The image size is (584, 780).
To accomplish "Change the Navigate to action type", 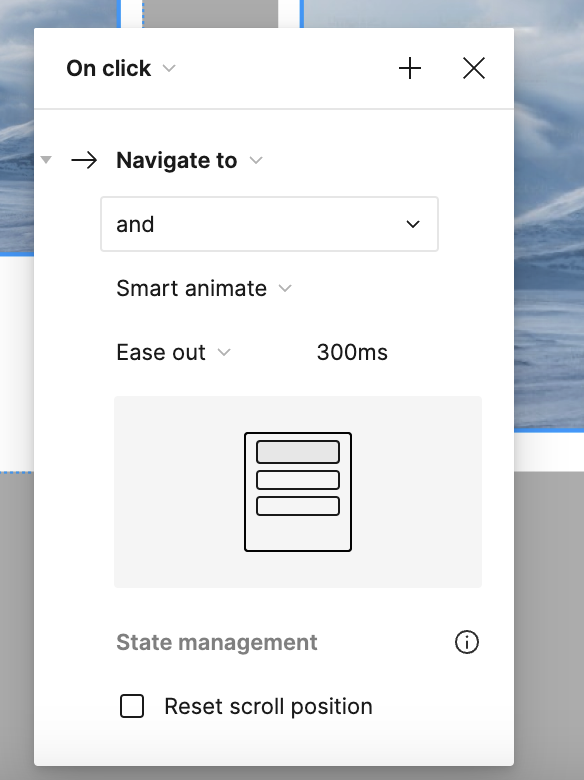I will (189, 160).
